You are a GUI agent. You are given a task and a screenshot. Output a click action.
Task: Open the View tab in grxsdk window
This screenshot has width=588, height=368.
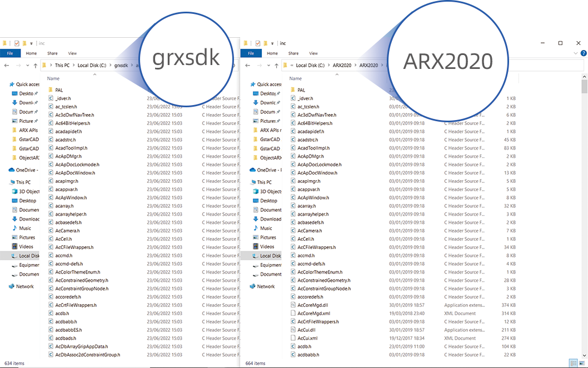pyautogui.click(x=72, y=53)
